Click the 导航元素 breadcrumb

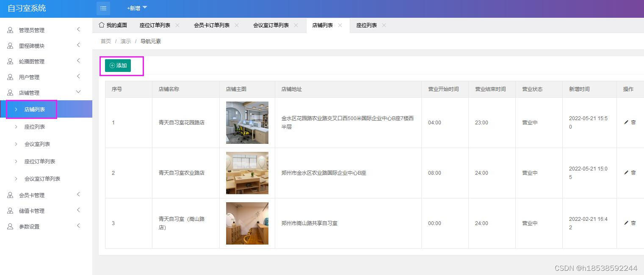(151, 41)
